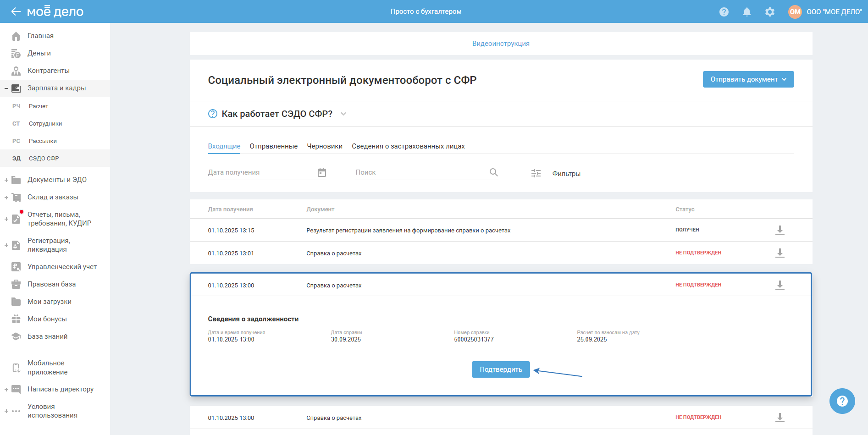Click the Фильтры label

566,174
